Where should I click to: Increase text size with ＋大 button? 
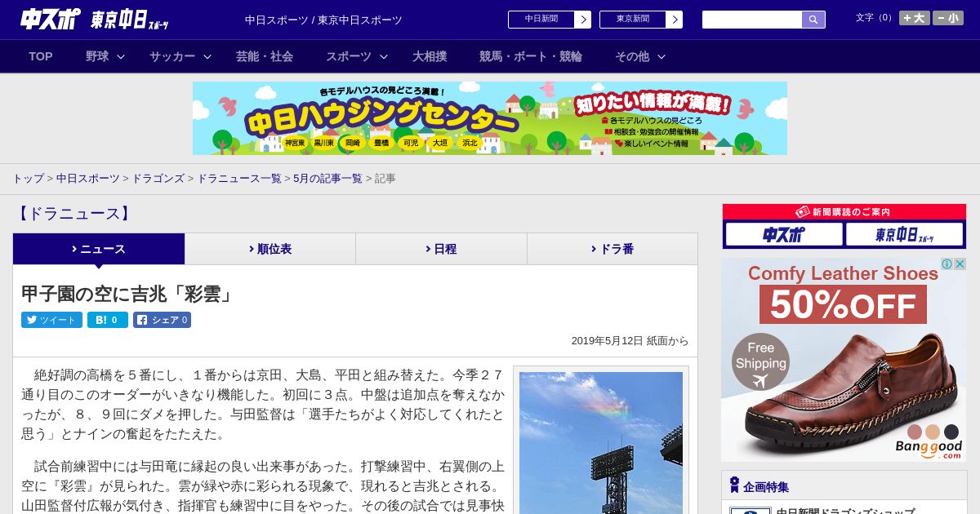pyautogui.click(x=914, y=18)
